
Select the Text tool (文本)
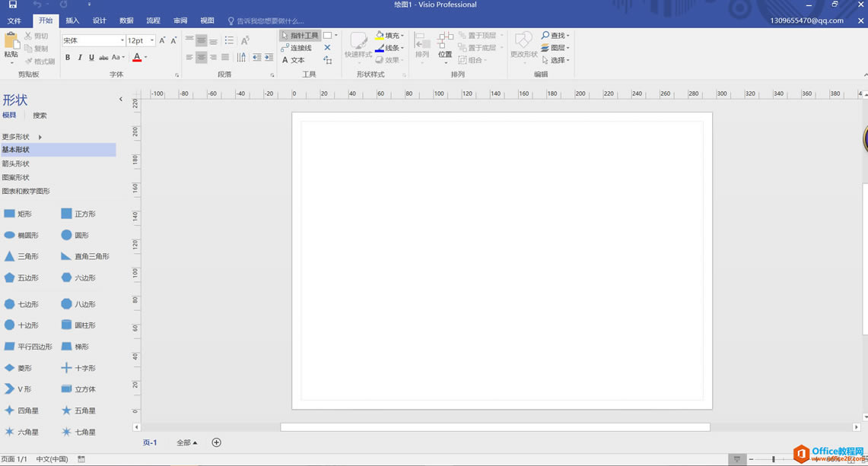294,60
